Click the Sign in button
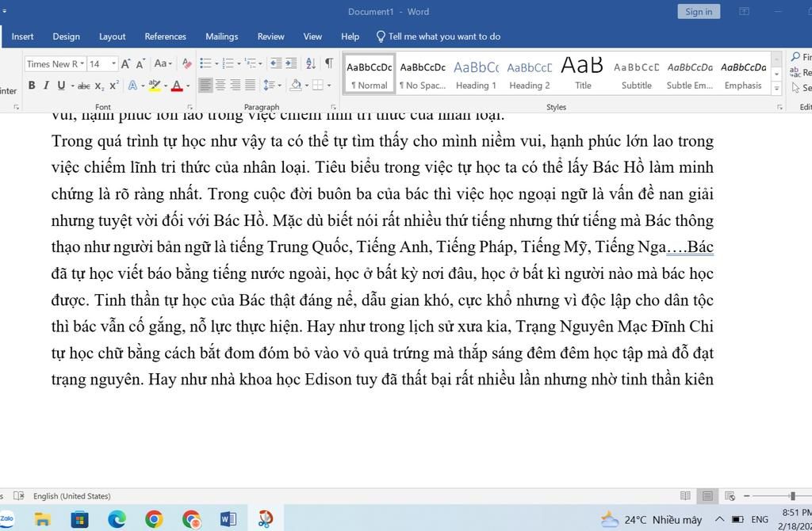The height and width of the screenshot is (531, 812). [x=699, y=11]
